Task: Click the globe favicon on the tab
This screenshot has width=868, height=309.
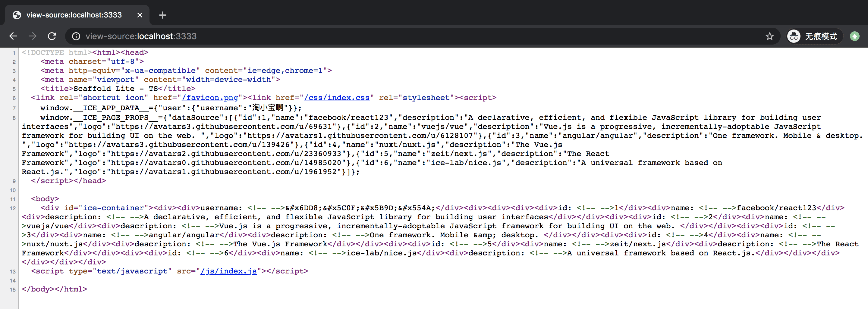Action: click(17, 15)
